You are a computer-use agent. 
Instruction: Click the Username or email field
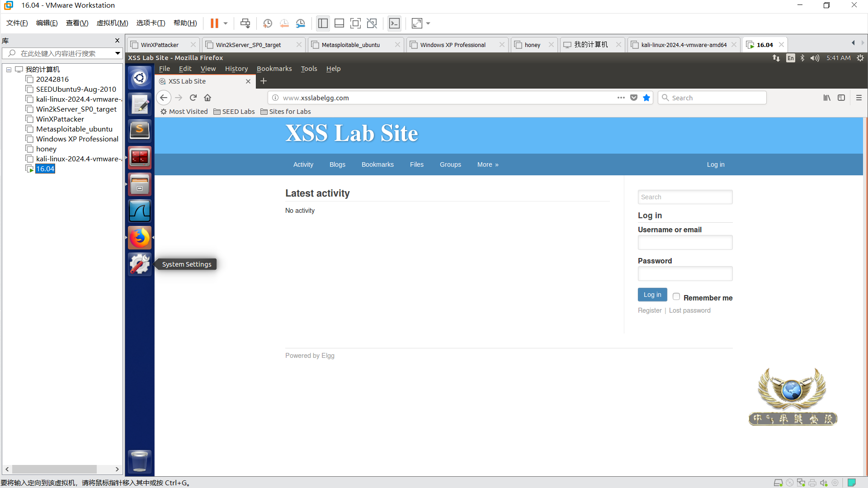coord(685,243)
